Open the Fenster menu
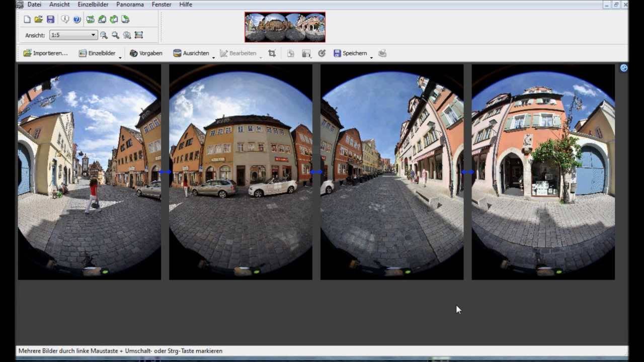This screenshot has width=644, height=362. click(162, 5)
